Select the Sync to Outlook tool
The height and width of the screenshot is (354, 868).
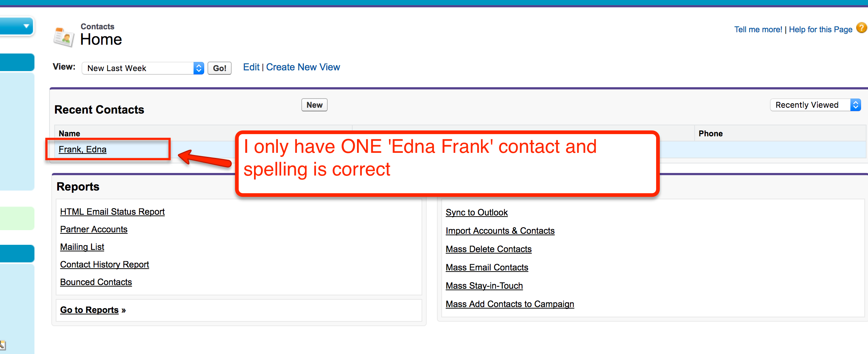tap(477, 213)
